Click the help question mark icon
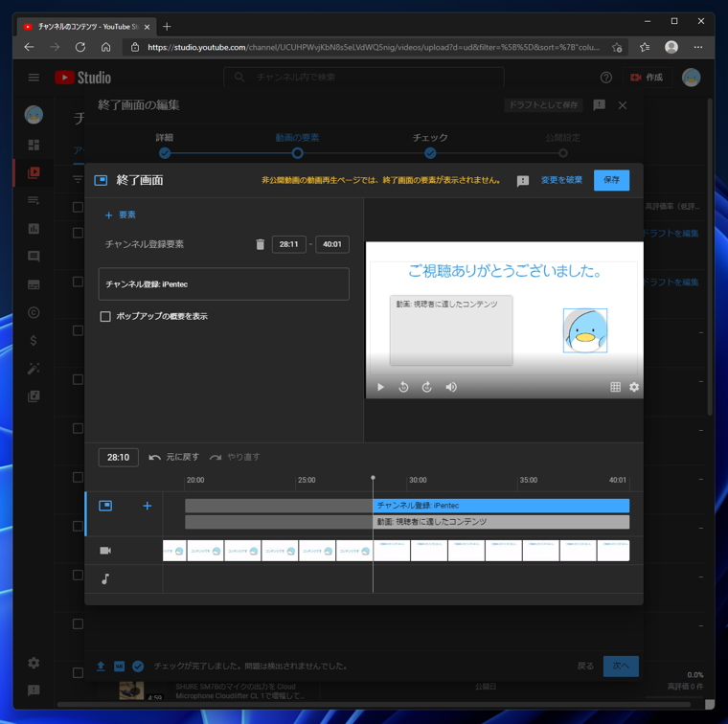The image size is (728, 724). pyautogui.click(x=606, y=78)
